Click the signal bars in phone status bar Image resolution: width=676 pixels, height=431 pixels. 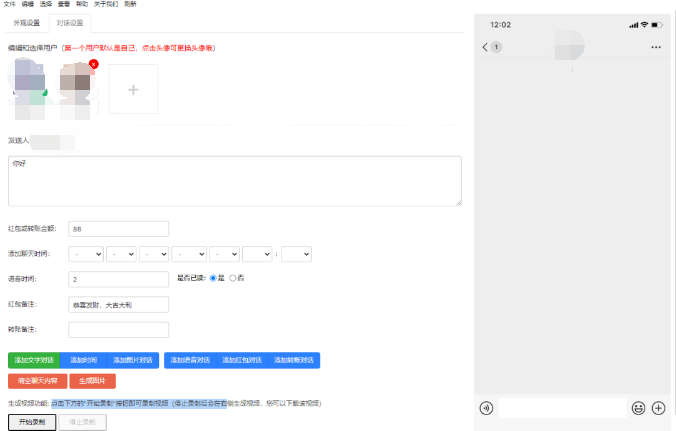(x=633, y=25)
